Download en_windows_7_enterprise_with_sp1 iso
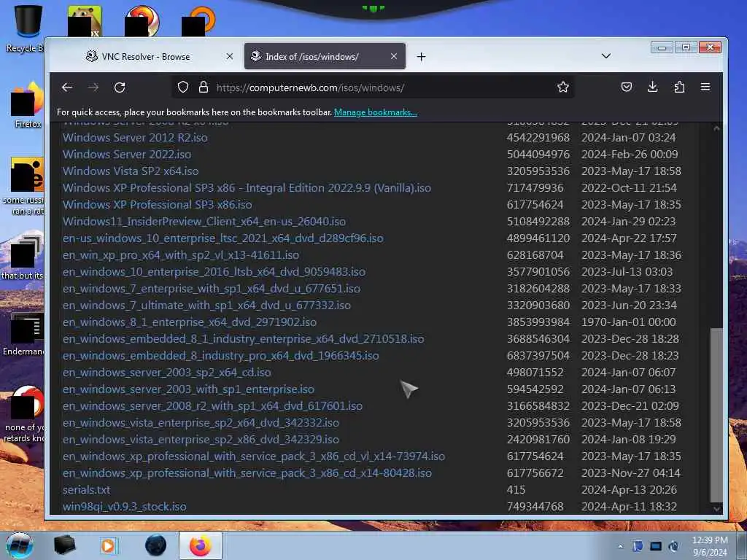Image resolution: width=747 pixels, height=560 pixels. (x=211, y=289)
